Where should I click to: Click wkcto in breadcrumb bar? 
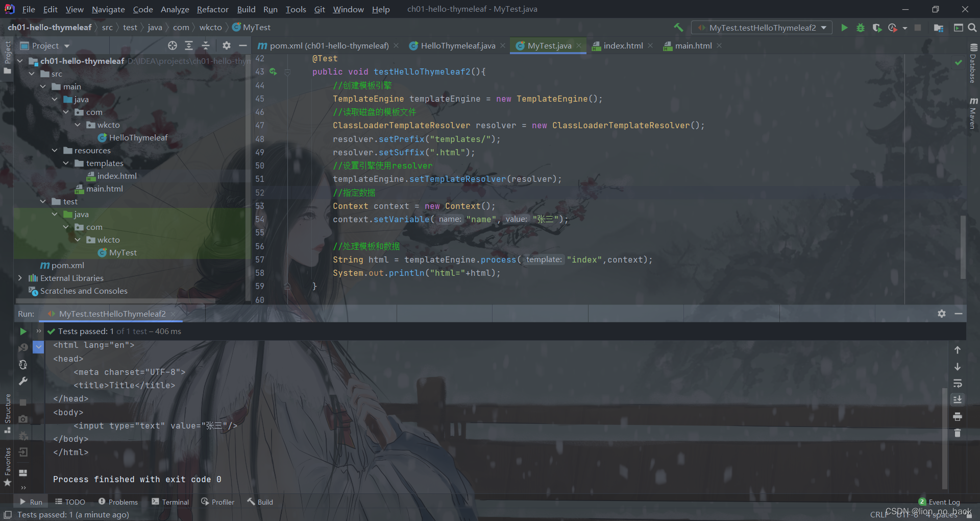210,28
